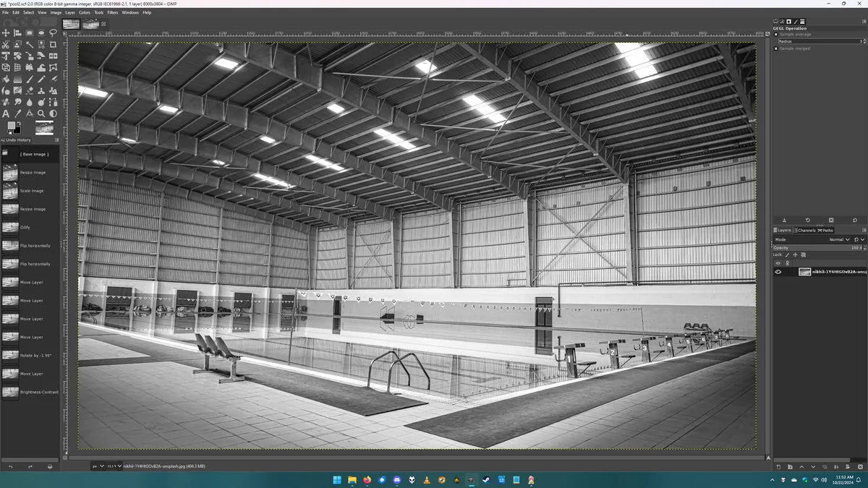Image resolution: width=868 pixels, height=488 pixels.
Task: Open the Image menu
Action: click(56, 12)
